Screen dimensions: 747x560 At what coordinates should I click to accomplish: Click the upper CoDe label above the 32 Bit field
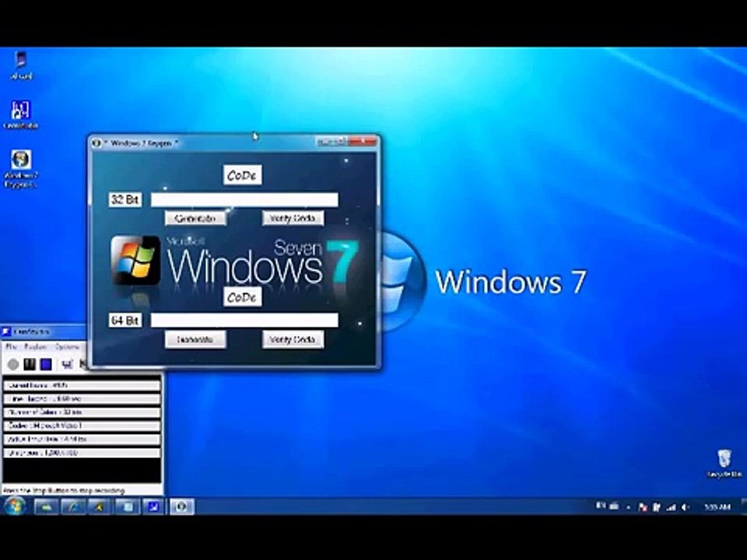(x=243, y=175)
